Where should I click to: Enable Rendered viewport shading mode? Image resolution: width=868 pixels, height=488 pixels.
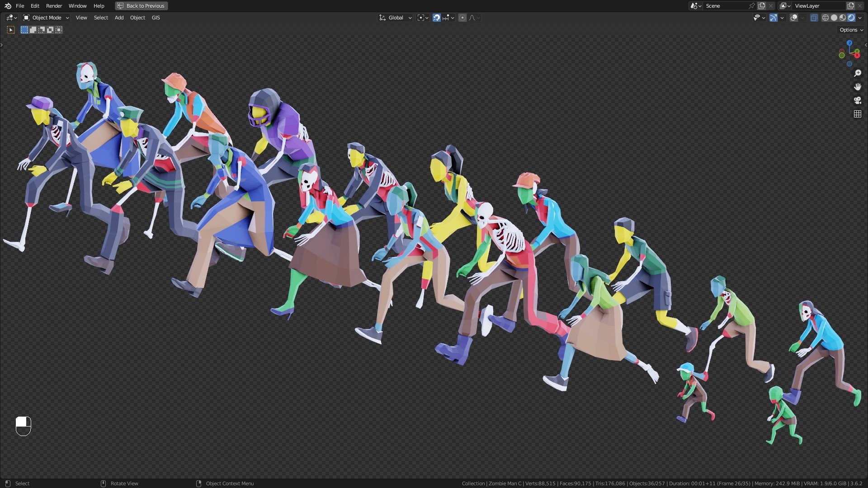[x=851, y=18]
